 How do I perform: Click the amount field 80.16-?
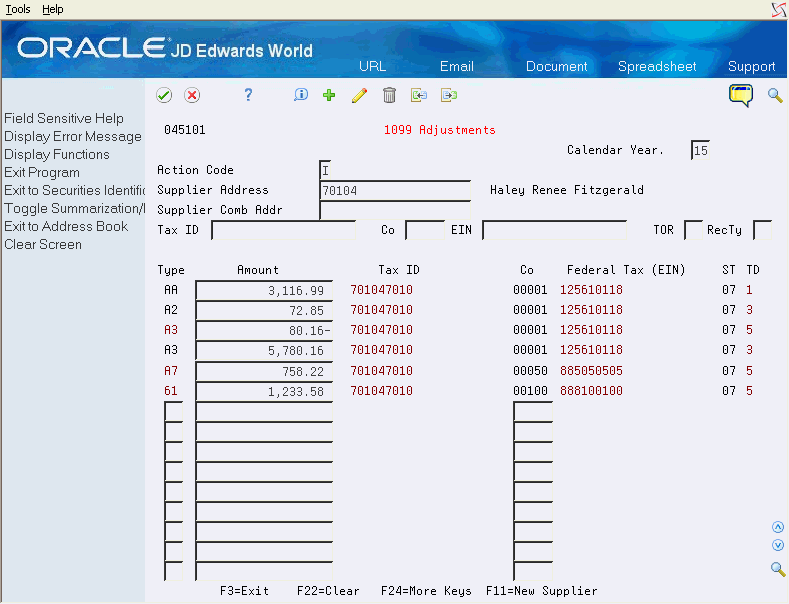[x=264, y=331]
